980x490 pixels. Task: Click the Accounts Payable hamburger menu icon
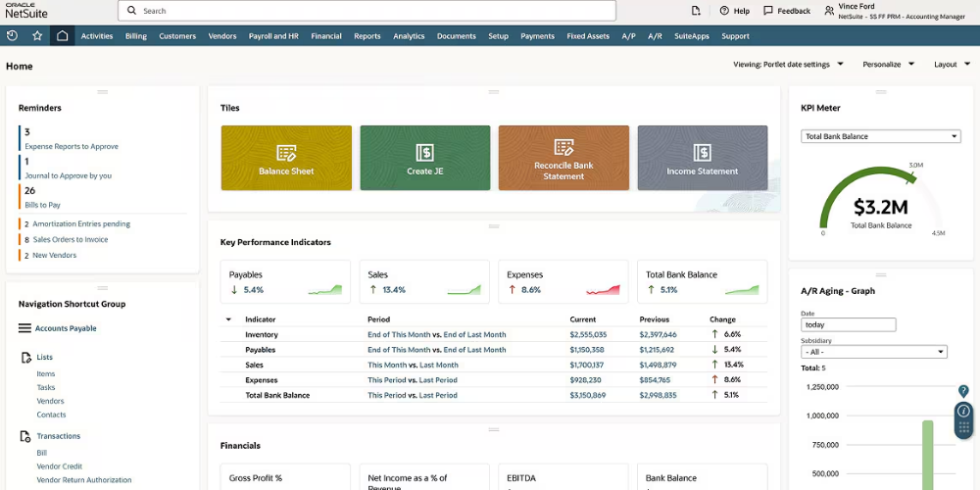[25, 328]
